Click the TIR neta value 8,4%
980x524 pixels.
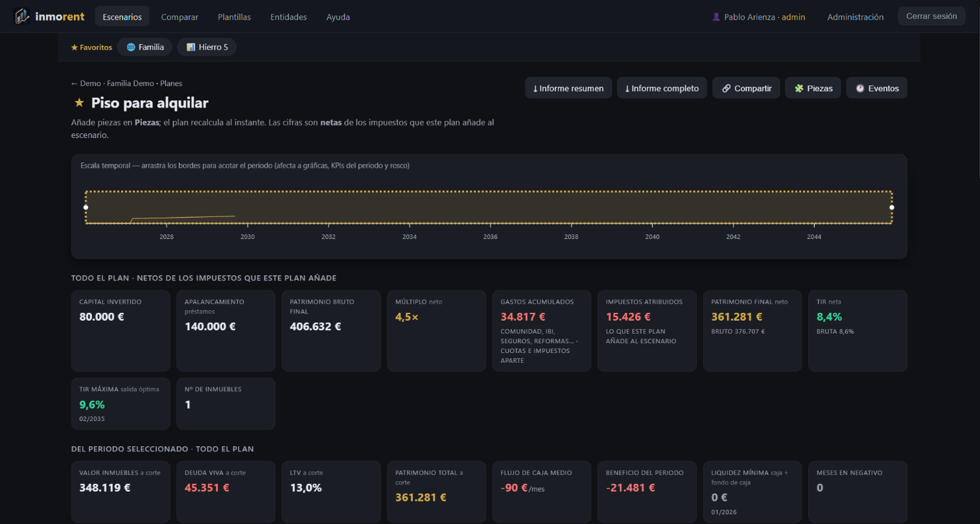tap(829, 317)
